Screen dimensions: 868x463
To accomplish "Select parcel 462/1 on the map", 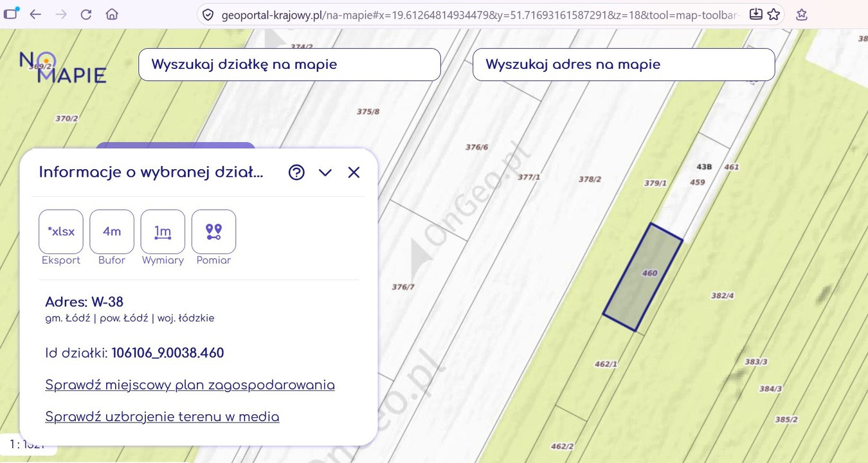I will point(606,364).
